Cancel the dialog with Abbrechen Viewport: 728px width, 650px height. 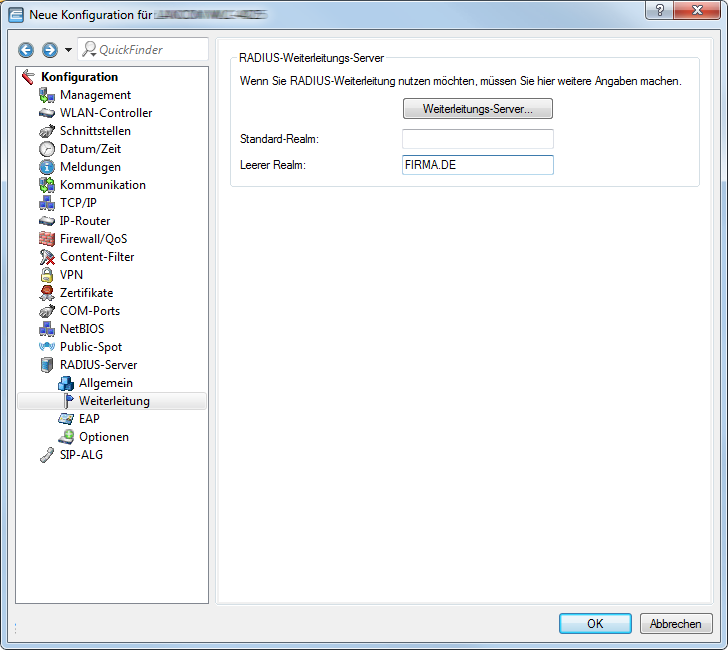[x=675, y=623]
